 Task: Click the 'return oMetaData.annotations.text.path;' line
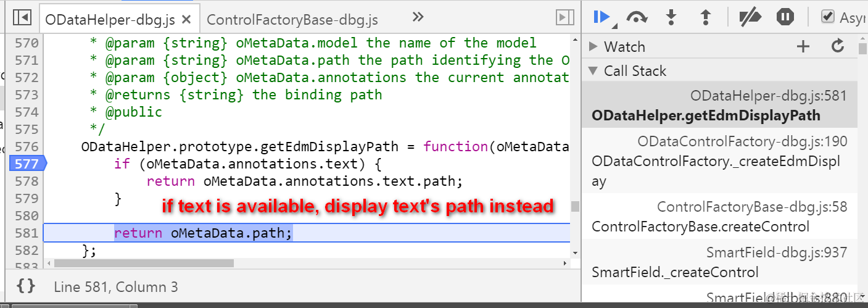[x=304, y=181]
